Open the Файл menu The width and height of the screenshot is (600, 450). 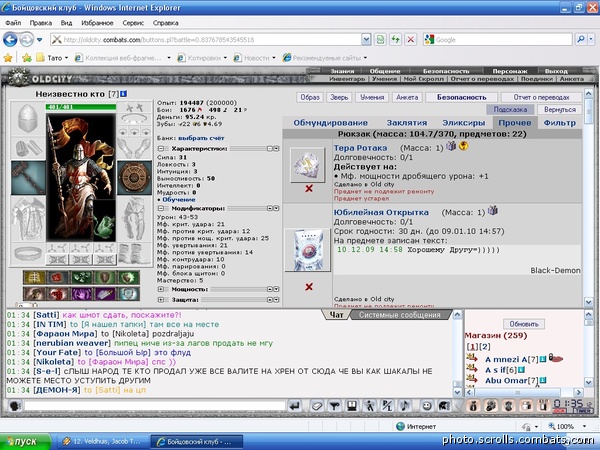pos(13,23)
